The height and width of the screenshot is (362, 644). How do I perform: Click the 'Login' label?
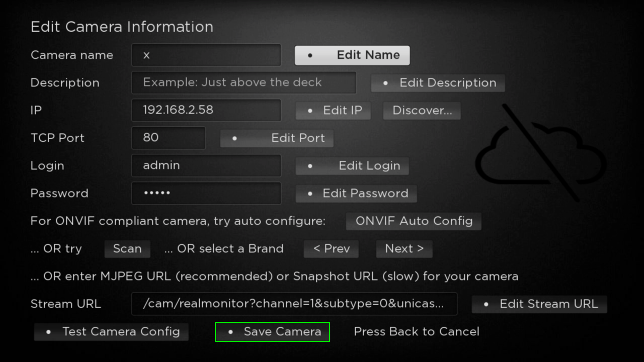point(47,166)
